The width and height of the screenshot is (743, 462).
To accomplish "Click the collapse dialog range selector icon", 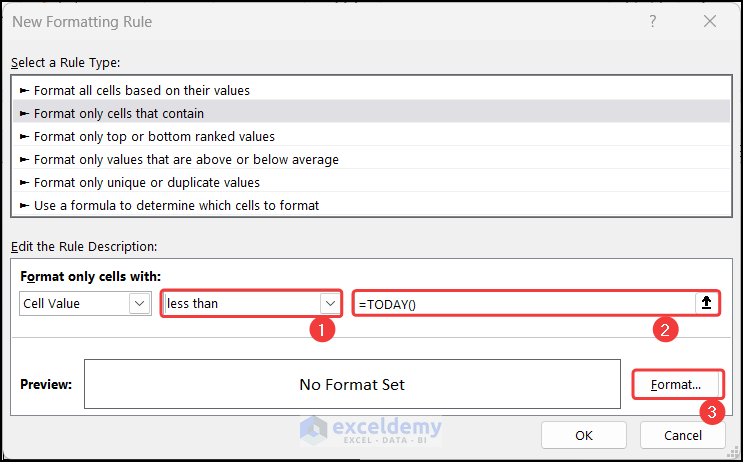I will point(706,303).
